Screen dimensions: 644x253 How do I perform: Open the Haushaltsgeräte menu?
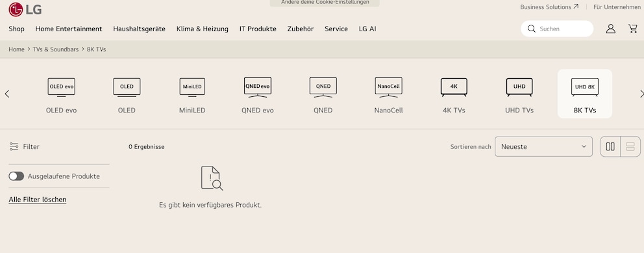coord(139,29)
